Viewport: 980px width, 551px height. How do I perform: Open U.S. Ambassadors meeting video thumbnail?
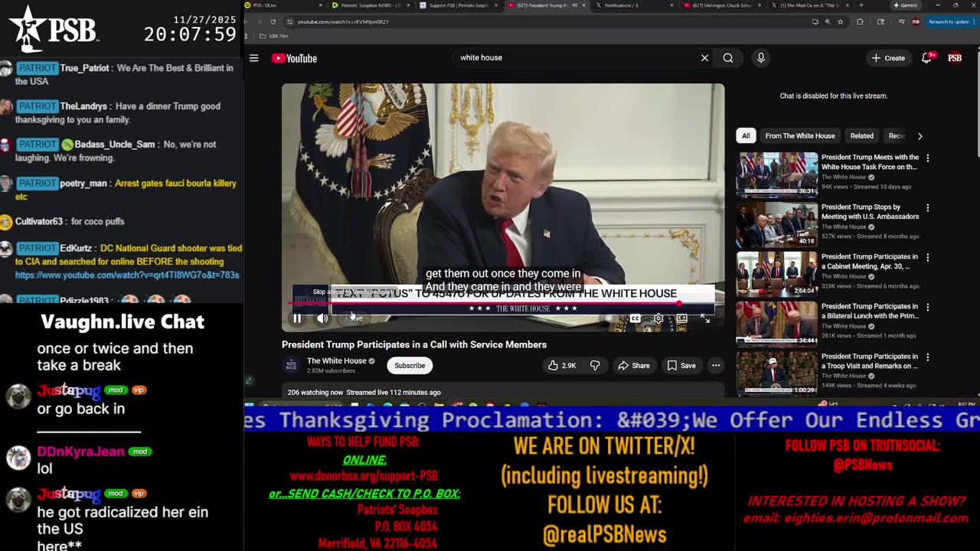pyautogui.click(x=777, y=224)
